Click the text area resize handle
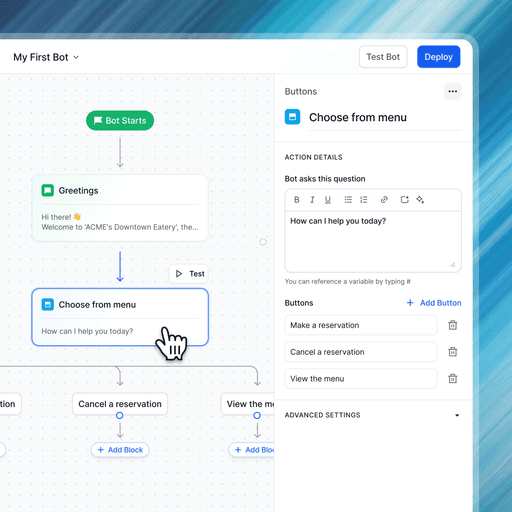The width and height of the screenshot is (512, 512). coord(453,265)
